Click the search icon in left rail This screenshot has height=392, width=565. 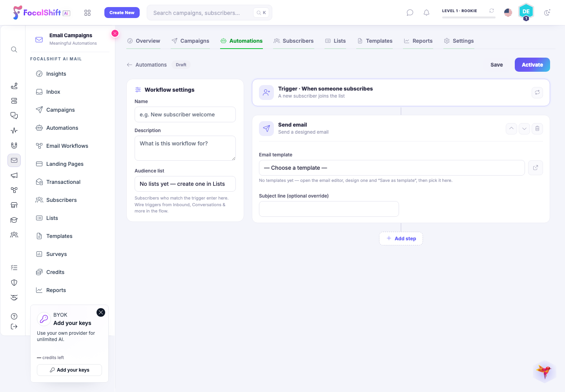[14, 49]
